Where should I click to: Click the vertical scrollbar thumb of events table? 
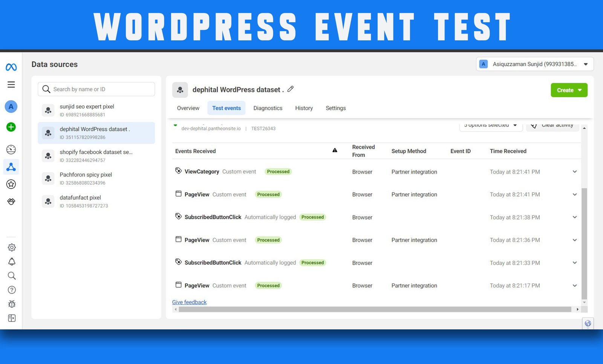coord(584,243)
